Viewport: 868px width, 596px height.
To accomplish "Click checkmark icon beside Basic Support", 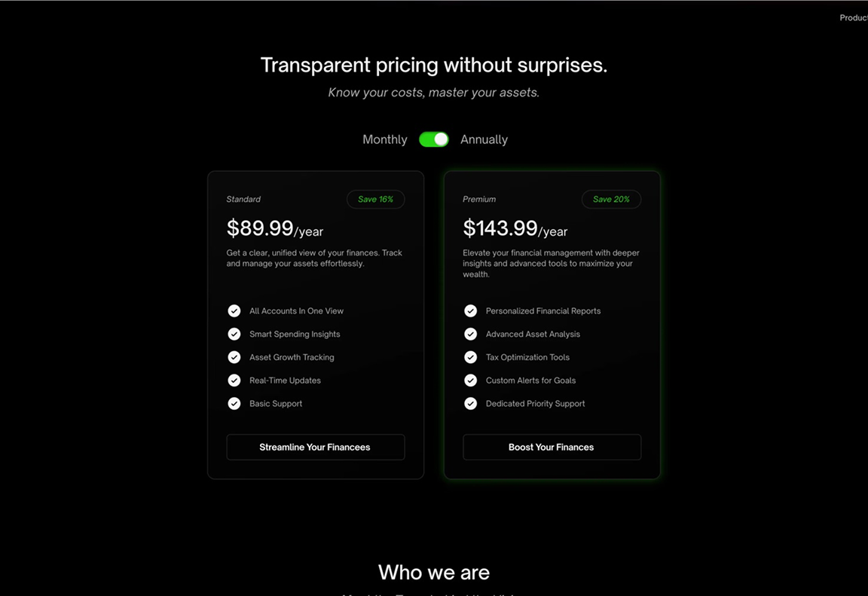I will 234,404.
